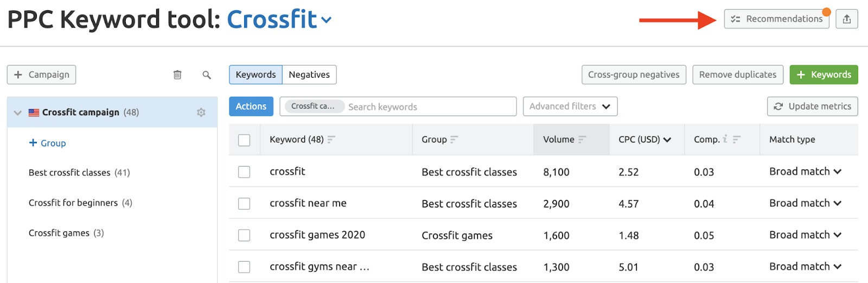The height and width of the screenshot is (283, 868).
Task: Check the crossfit keyword row checkbox
Action: point(244,172)
